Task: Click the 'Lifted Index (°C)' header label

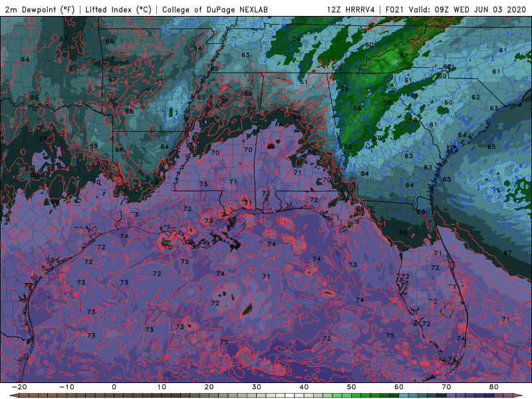Action: 118,9
